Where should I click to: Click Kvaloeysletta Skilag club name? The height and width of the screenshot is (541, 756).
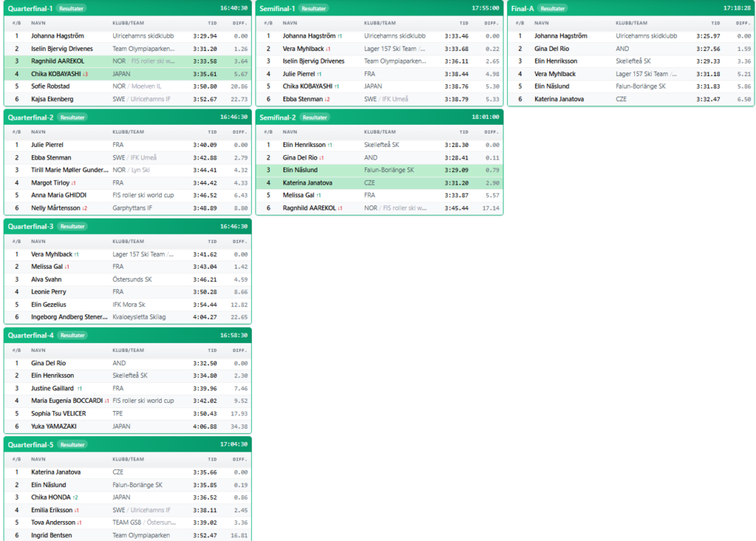click(139, 317)
